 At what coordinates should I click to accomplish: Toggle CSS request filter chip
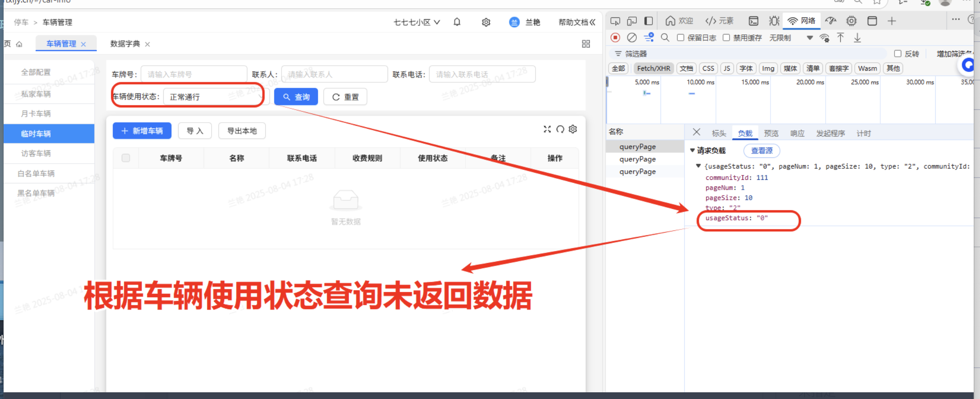708,68
